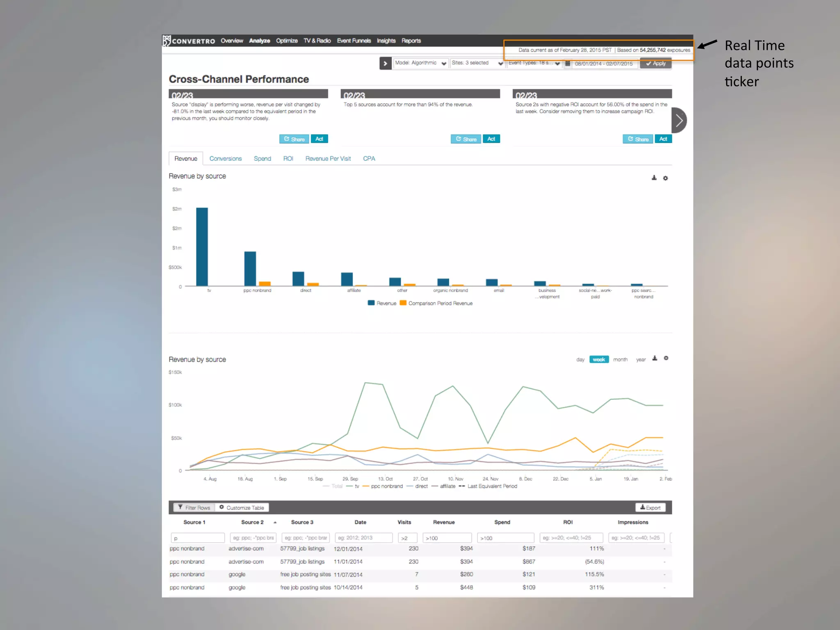Viewport: 840px width, 630px height.
Task: Switch line chart granularity to day
Action: [580, 360]
